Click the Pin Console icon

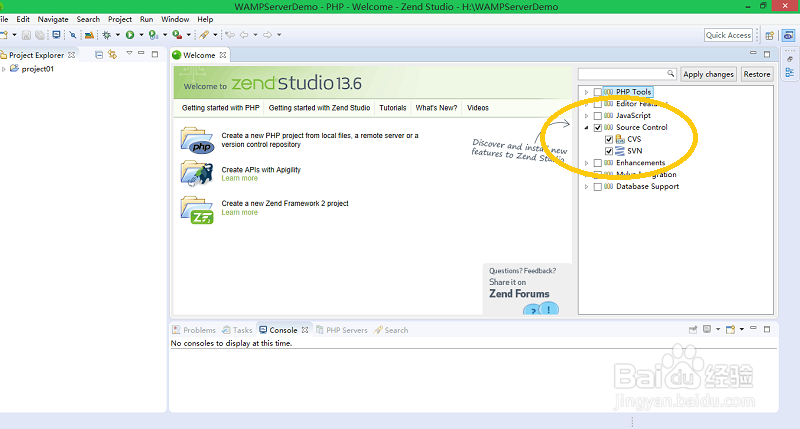[693, 330]
